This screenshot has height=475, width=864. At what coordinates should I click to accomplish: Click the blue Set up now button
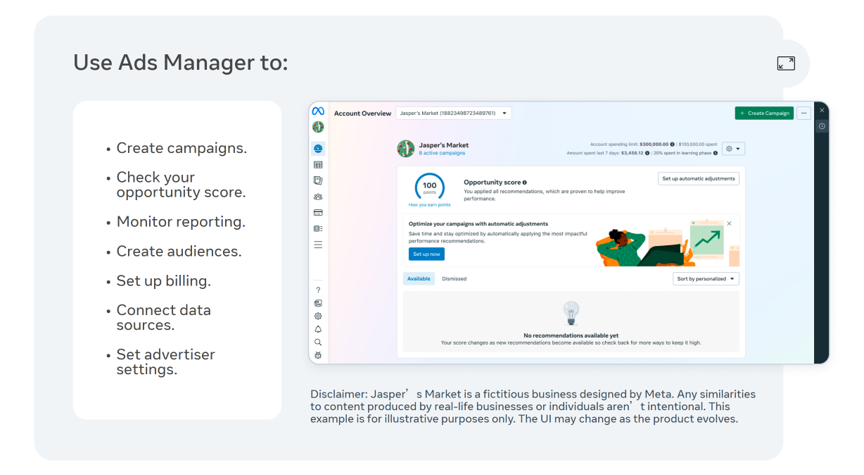coord(426,254)
